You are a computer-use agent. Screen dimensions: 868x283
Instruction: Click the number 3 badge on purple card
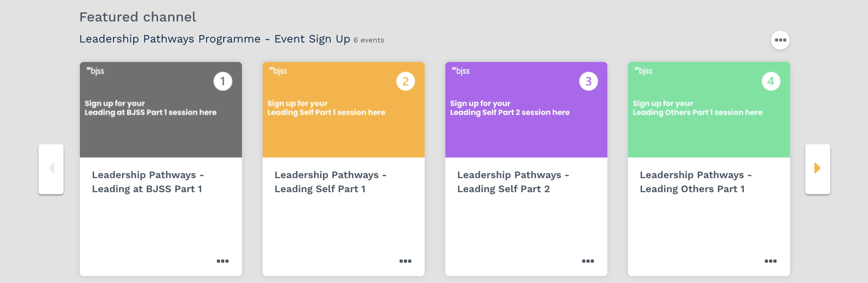588,81
